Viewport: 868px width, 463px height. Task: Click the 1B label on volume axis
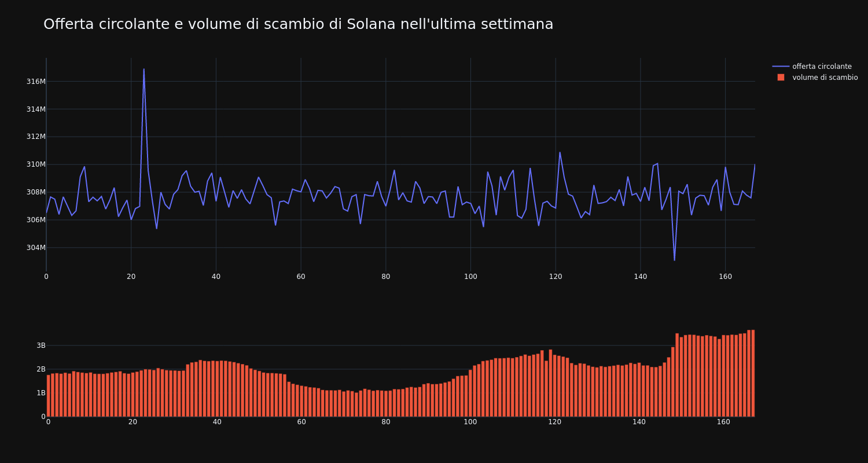point(41,393)
